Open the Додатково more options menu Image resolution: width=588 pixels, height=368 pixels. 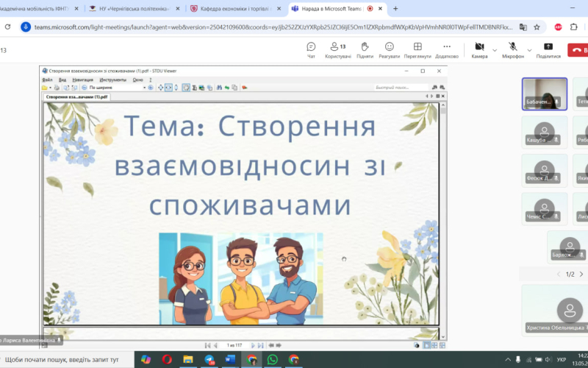pos(447,50)
